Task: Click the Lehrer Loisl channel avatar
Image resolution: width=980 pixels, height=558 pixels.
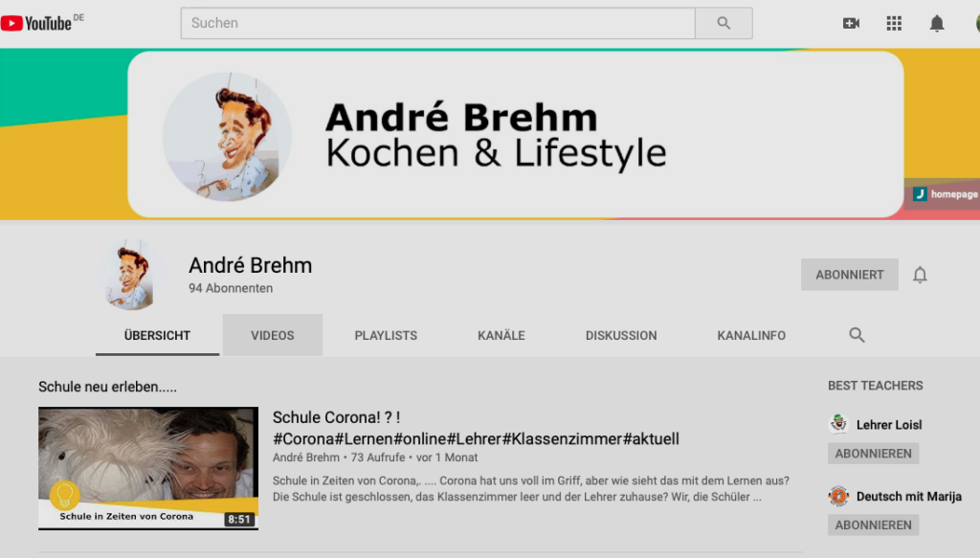Action: tap(838, 424)
